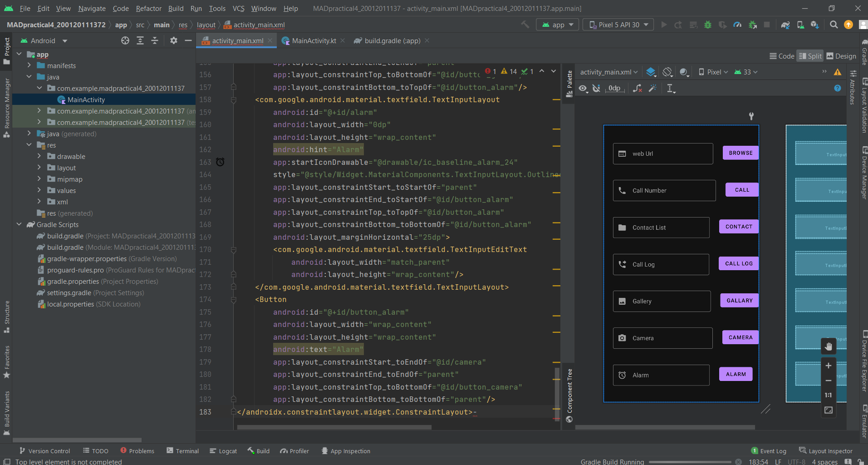This screenshot has width=868, height=465.
Task: Open the API 33 version dropdown
Action: tap(746, 72)
